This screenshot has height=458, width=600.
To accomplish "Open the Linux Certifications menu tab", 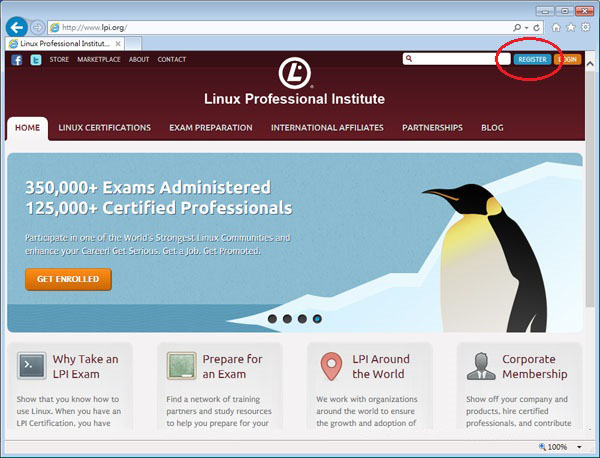I will tap(104, 128).
